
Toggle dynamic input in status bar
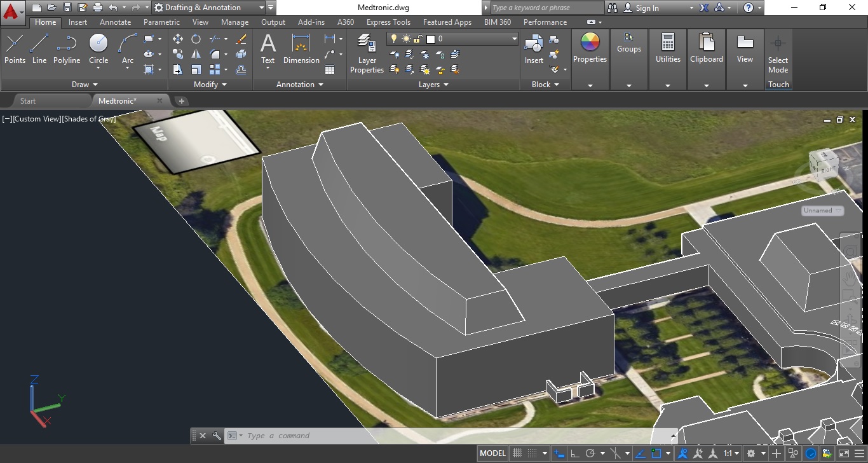tap(559, 453)
